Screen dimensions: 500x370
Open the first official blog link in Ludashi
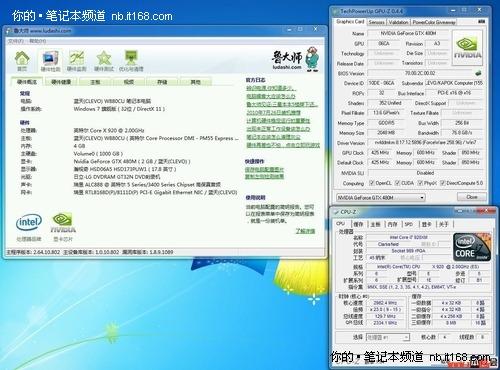pyautogui.click(x=271, y=88)
